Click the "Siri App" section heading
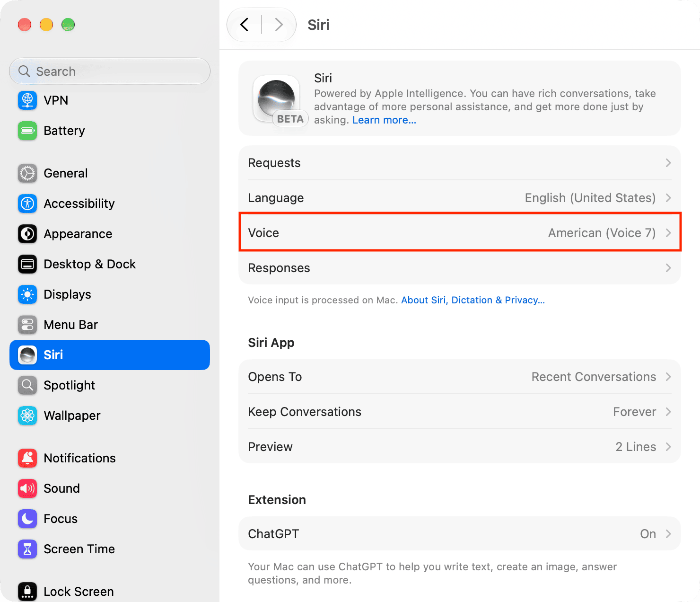700x602 pixels. pyautogui.click(x=271, y=343)
